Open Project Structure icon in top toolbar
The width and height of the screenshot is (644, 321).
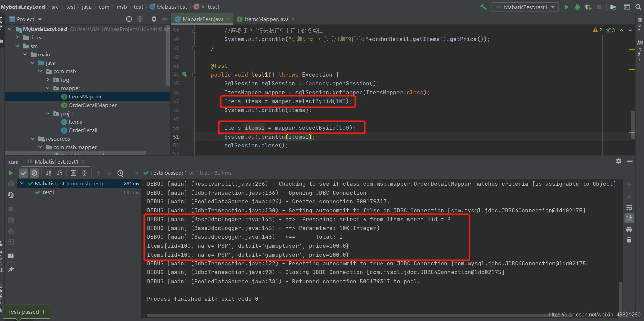613,7
